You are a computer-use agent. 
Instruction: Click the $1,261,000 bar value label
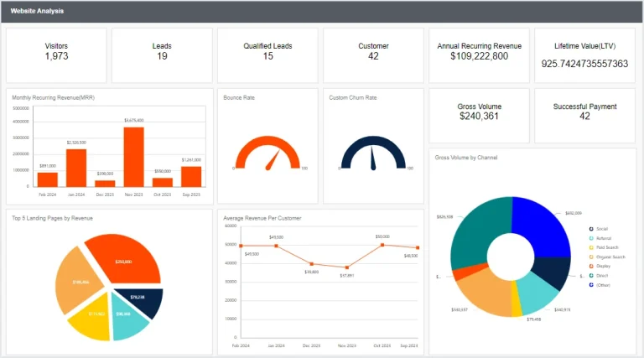(191, 159)
